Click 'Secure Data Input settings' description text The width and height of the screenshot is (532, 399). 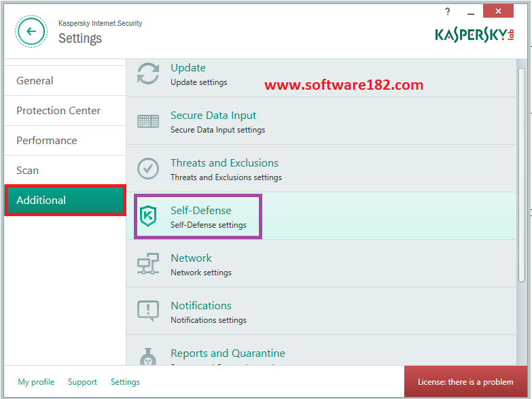218,130
